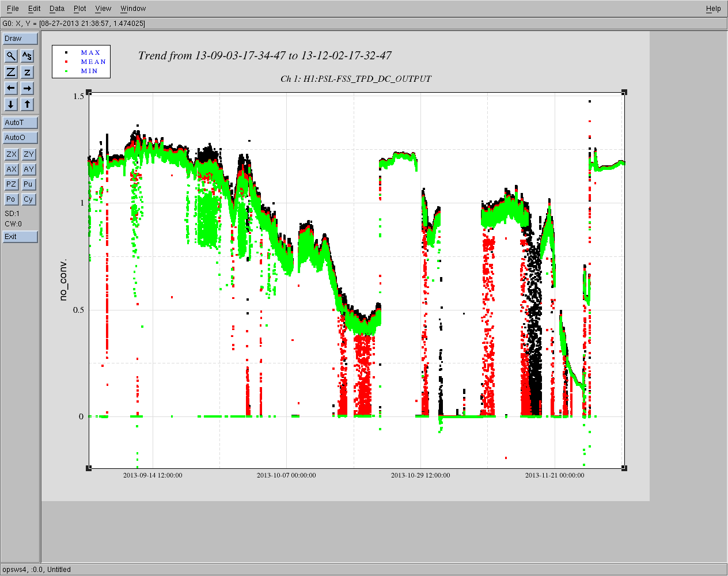Click the MIN legend entry

tap(89, 71)
